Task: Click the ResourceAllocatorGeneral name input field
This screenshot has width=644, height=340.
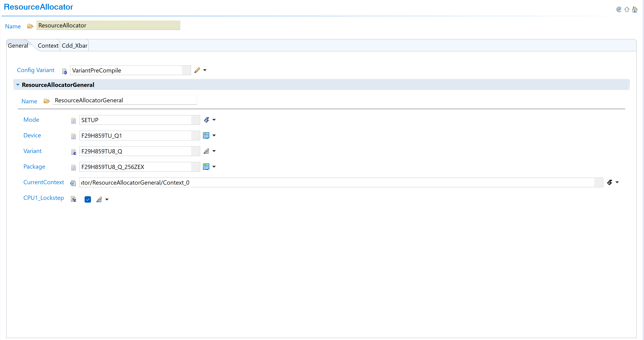Action: 125,100
